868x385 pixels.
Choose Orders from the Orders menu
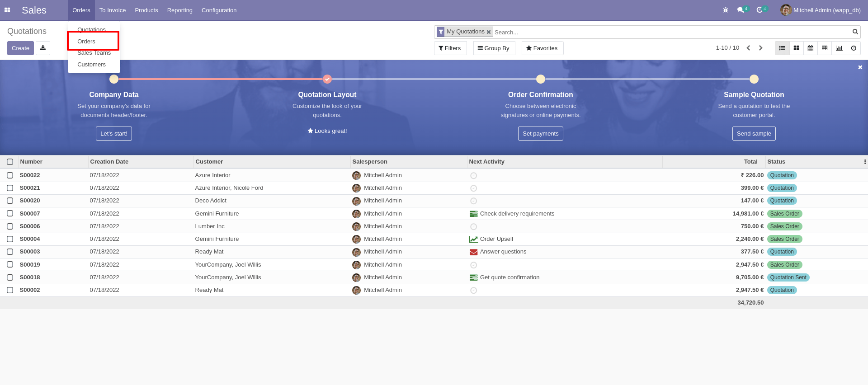(86, 41)
